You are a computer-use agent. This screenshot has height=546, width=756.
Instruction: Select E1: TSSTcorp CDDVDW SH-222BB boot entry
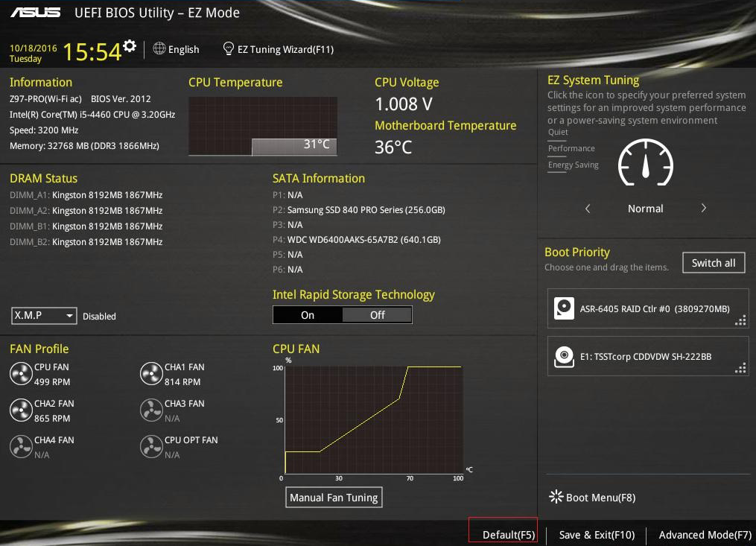648,357
